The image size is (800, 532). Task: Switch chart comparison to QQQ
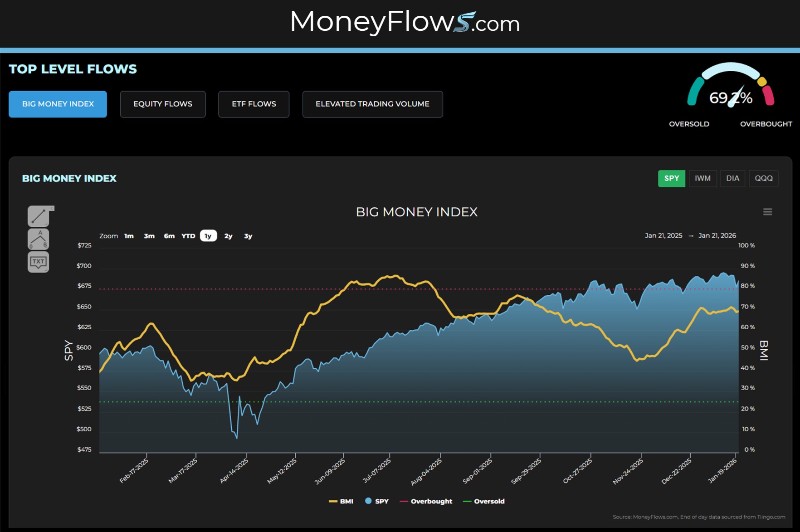(x=764, y=178)
